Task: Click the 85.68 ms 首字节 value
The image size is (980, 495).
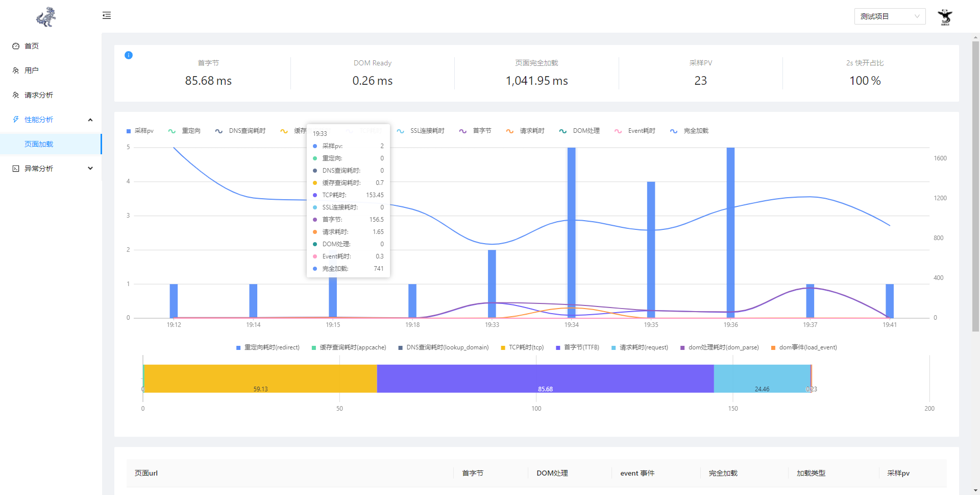Action: (x=208, y=81)
